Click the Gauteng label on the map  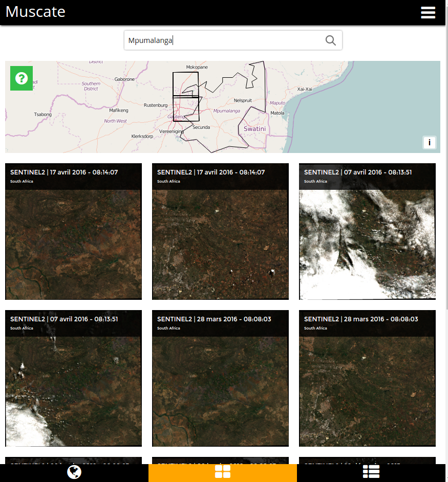coord(176,117)
